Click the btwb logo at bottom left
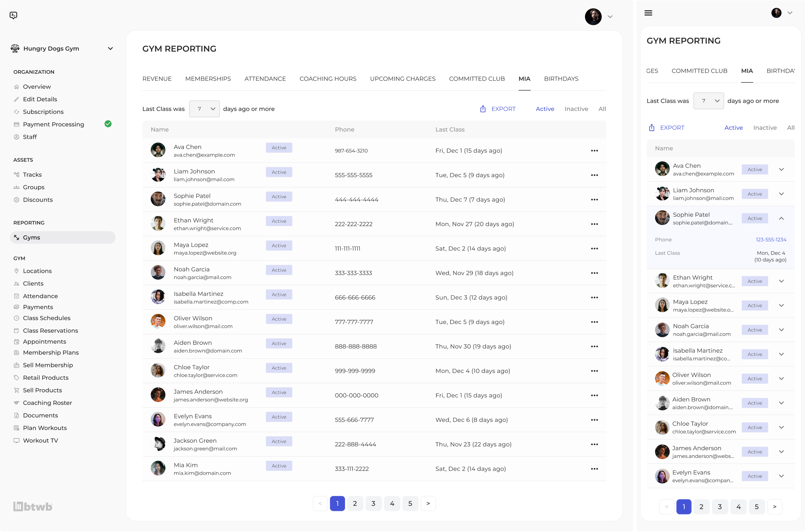This screenshot has height=532, width=805. pyautogui.click(x=32, y=507)
